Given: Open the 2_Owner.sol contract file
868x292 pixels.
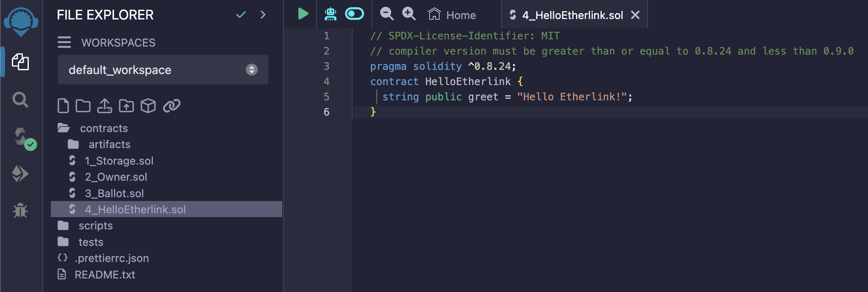Looking at the screenshot, I should [117, 177].
